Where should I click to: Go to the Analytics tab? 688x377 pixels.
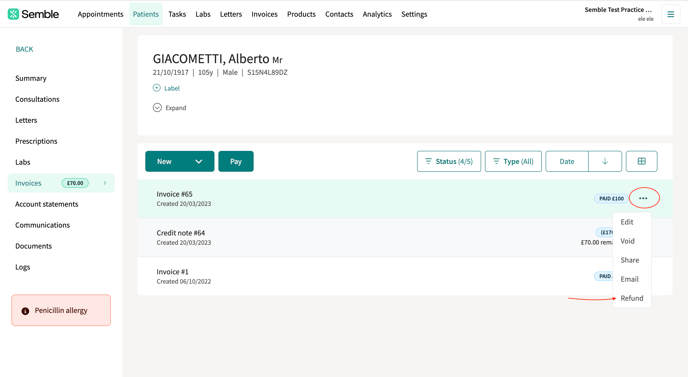[377, 14]
